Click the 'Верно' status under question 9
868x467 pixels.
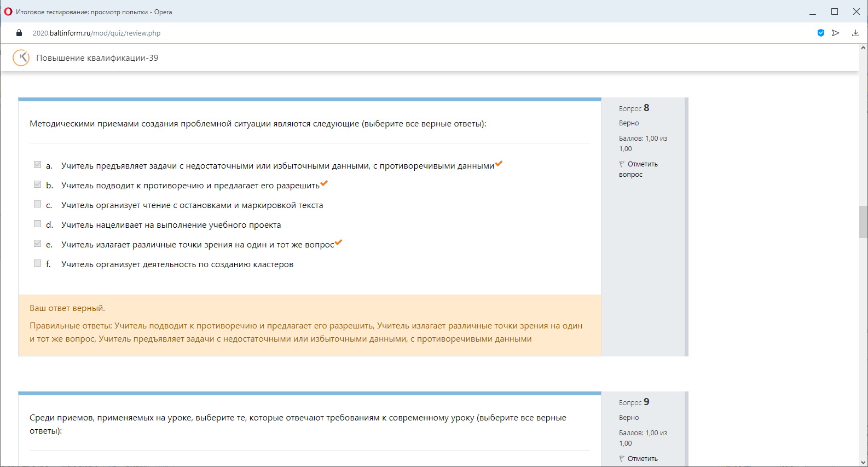(x=629, y=418)
